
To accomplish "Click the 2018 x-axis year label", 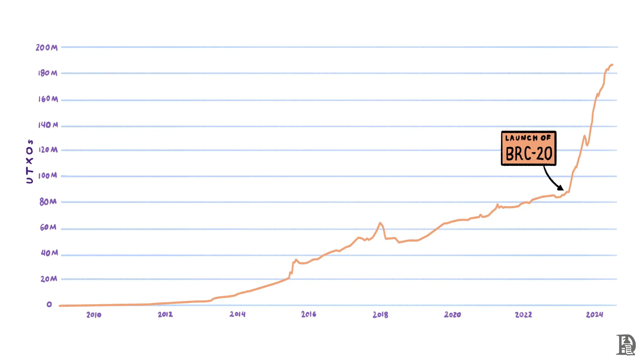I will click(381, 315).
